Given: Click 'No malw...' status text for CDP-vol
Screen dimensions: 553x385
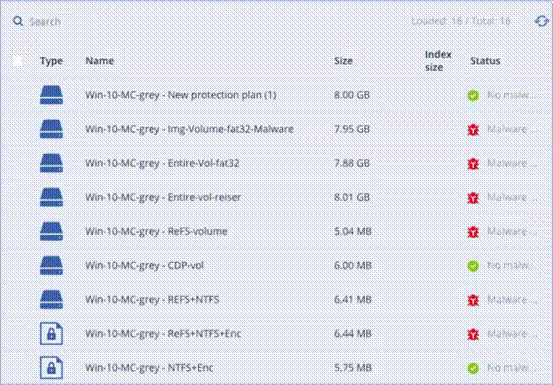Looking at the screenshot, I should coord(511,265).
